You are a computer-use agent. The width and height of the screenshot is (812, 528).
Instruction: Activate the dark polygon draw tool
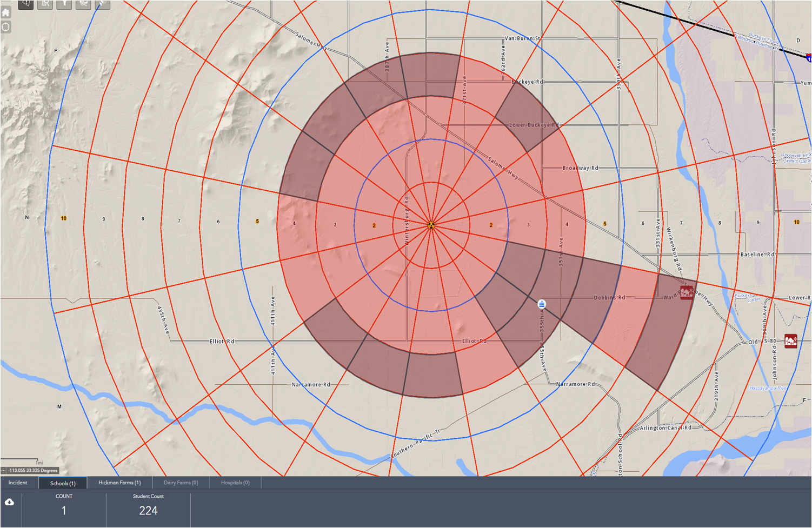pyautogui.click(x=26, y=4)
